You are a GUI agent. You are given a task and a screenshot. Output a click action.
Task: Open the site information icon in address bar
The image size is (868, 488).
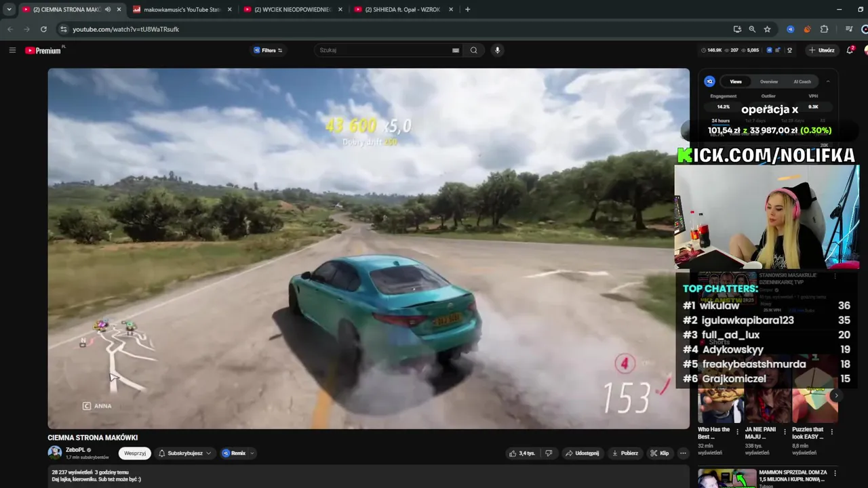[x=64, y=29]
